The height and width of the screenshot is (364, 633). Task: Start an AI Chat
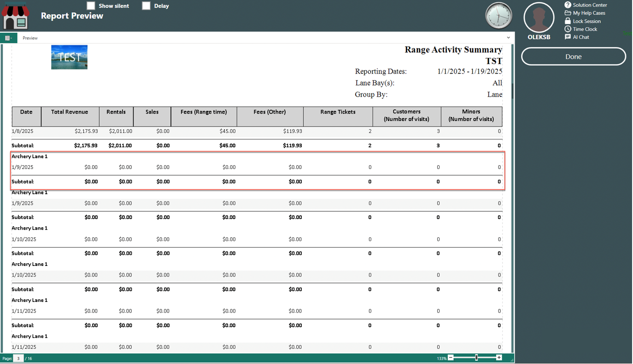(x=577, y=37)
